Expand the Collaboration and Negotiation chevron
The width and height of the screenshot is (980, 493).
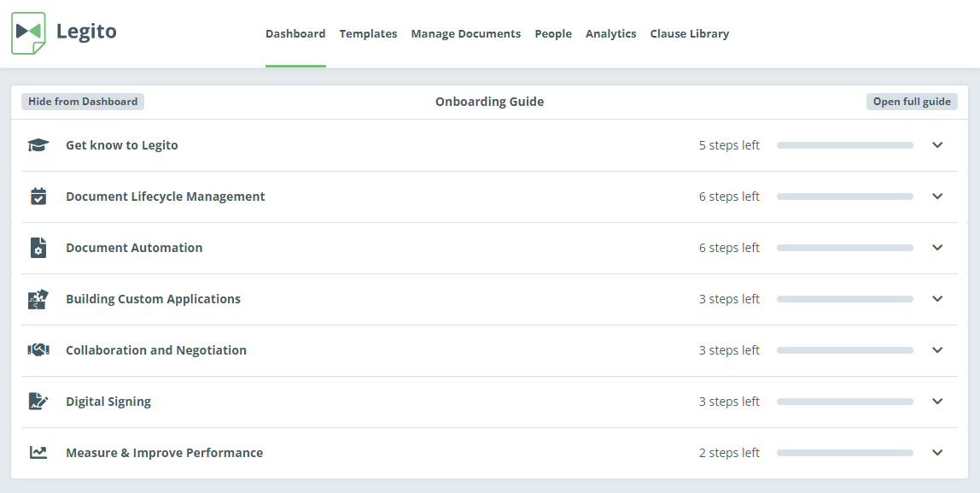(x=936, y=350)
